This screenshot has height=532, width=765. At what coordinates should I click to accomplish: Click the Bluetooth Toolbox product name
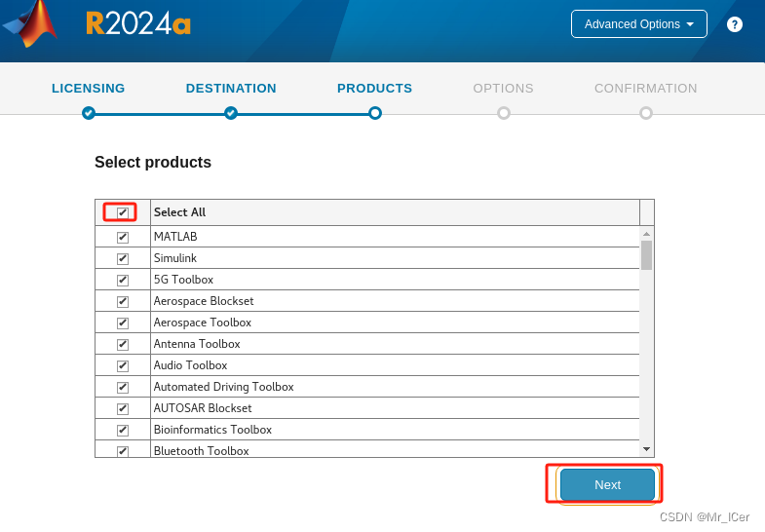pos(201,451)
